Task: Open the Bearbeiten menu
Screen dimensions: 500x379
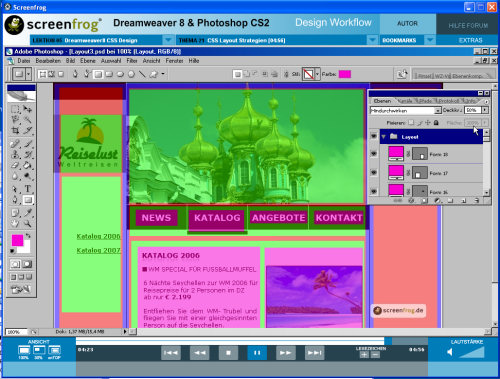Action: click(48, 61)
